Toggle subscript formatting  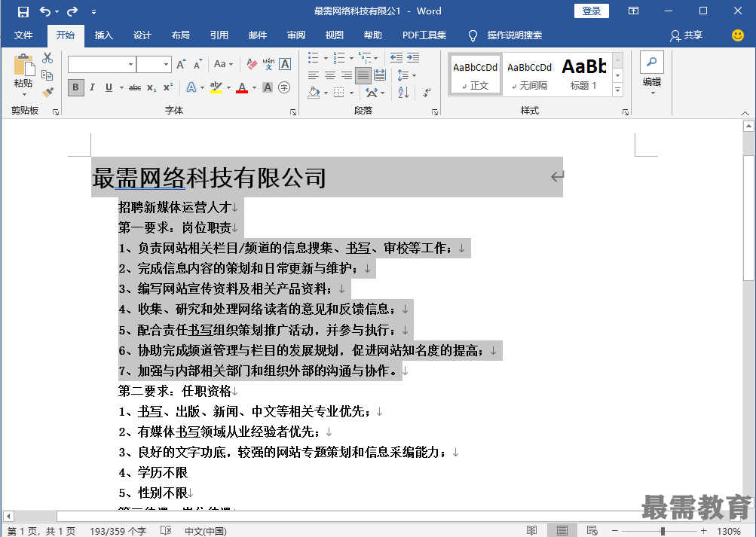[152, 87]
